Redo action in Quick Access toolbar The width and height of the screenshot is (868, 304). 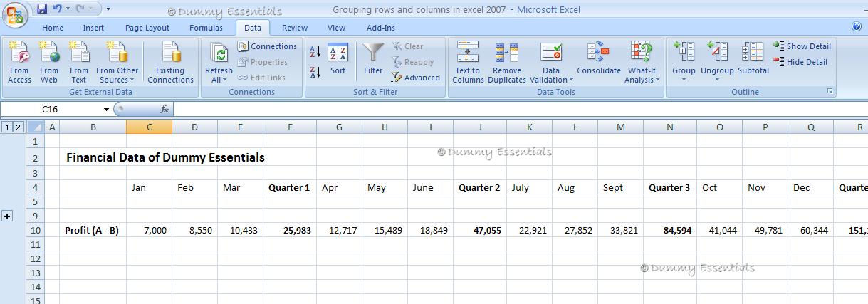pyautogui.click(x=80, y=9)
